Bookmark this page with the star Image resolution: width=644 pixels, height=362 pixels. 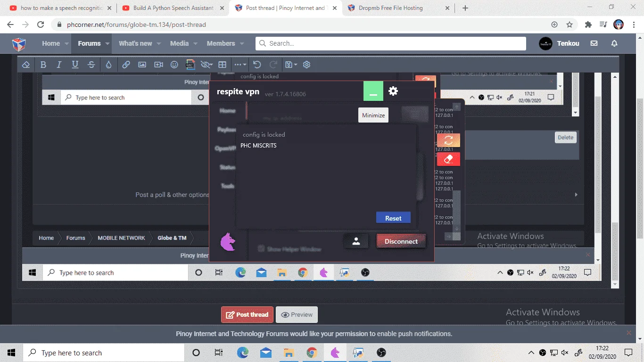coord(570,25)
